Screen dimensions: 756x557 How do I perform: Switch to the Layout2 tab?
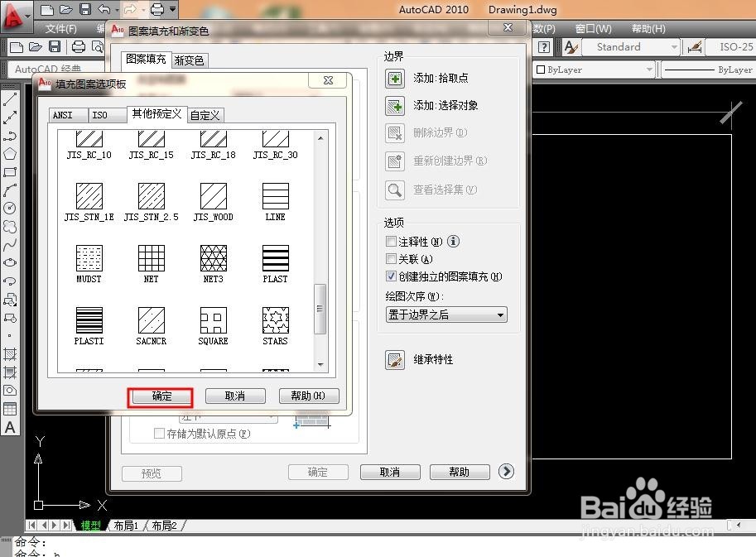tap(165, 526)
